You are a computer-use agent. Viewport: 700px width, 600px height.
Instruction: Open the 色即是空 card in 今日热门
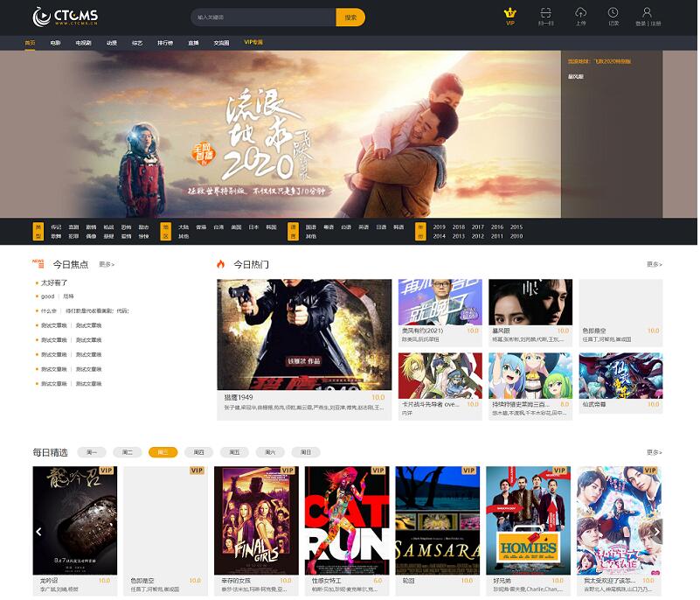pyautogui.click(x=620, y=313)
